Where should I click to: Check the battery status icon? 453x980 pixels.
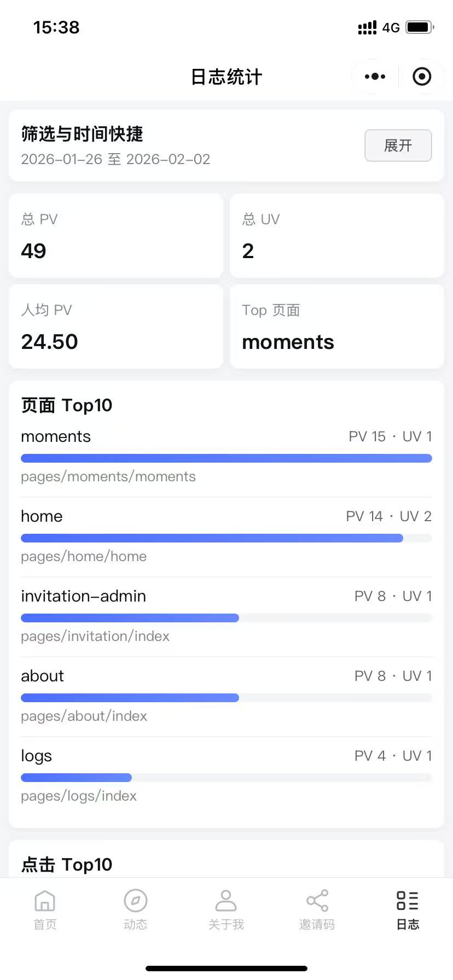pyautogui.click(x=420, y=27)
